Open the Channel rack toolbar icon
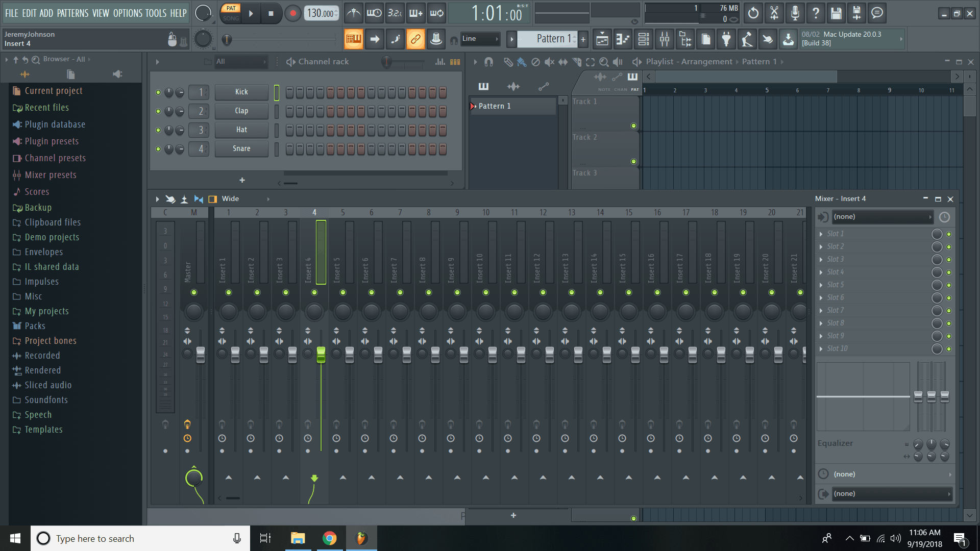Image resolution: width=980 pixels, height=551 pixels. (x=643, y=39)
